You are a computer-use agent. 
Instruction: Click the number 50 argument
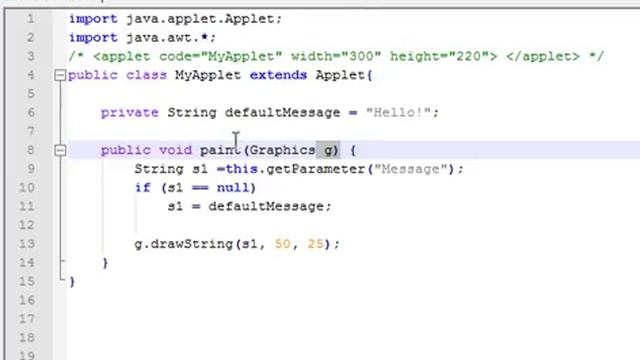point(282,244)
